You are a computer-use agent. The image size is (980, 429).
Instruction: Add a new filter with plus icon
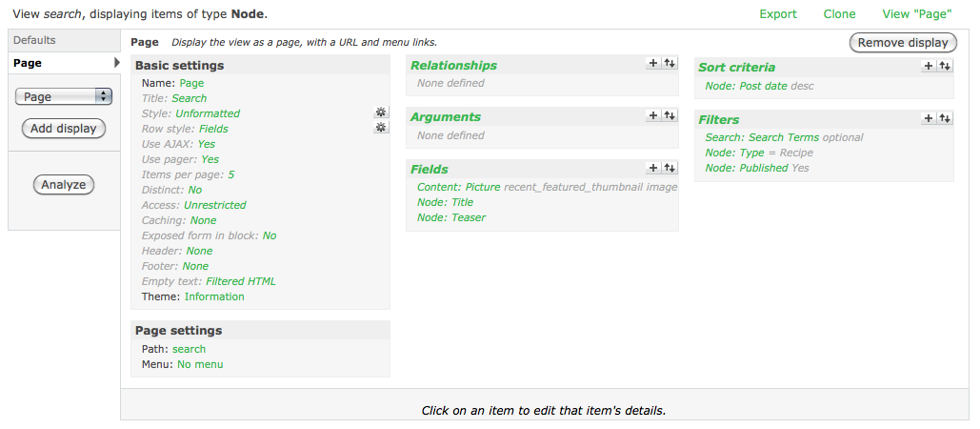(929, 118)
